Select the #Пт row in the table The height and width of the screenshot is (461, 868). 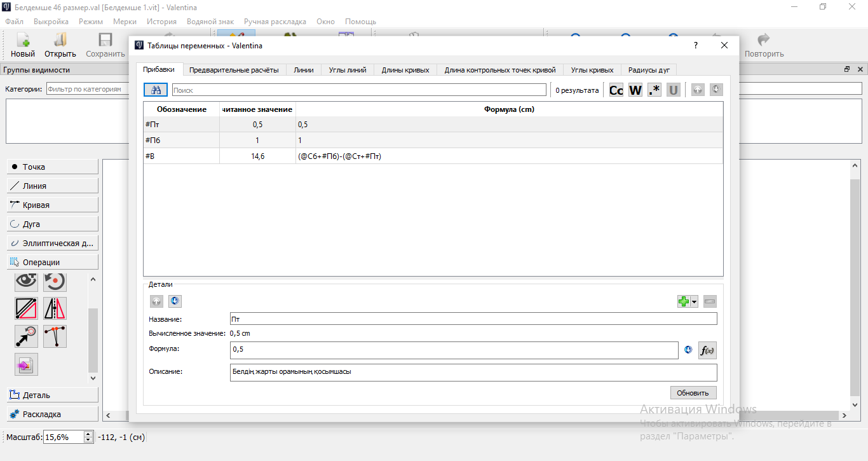(x=433, y=125)
